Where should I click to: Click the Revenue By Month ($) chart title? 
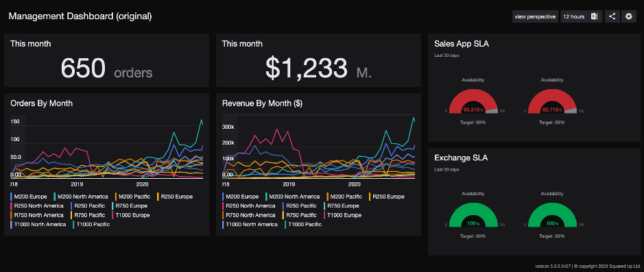[263, 103]
